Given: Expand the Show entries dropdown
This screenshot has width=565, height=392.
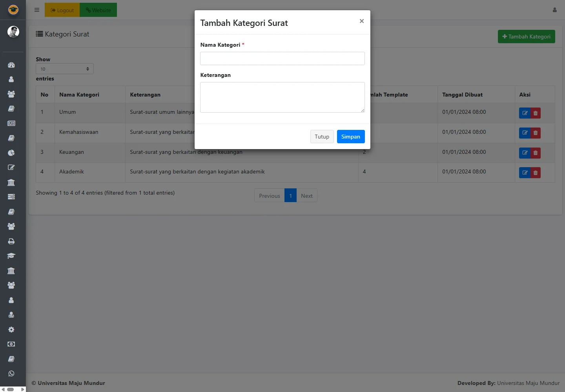Looking at the screenshot, I should 65,69.
